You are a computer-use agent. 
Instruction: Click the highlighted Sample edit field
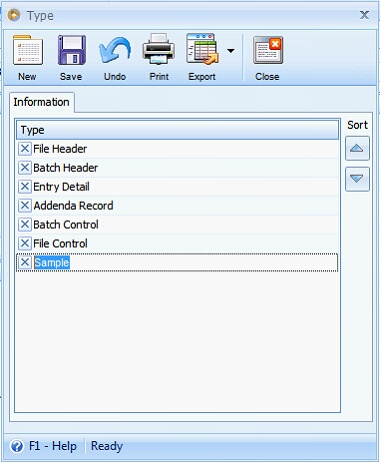tap(52, 263)
